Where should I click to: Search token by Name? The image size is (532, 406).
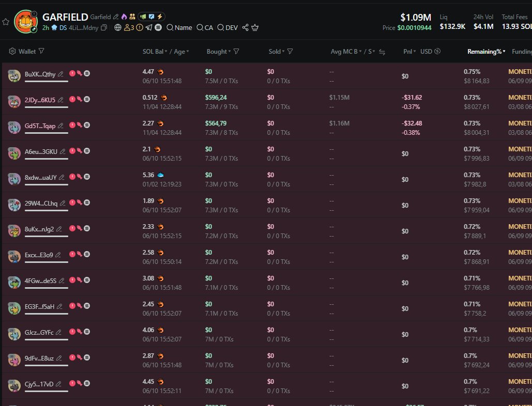click(179, 27)
